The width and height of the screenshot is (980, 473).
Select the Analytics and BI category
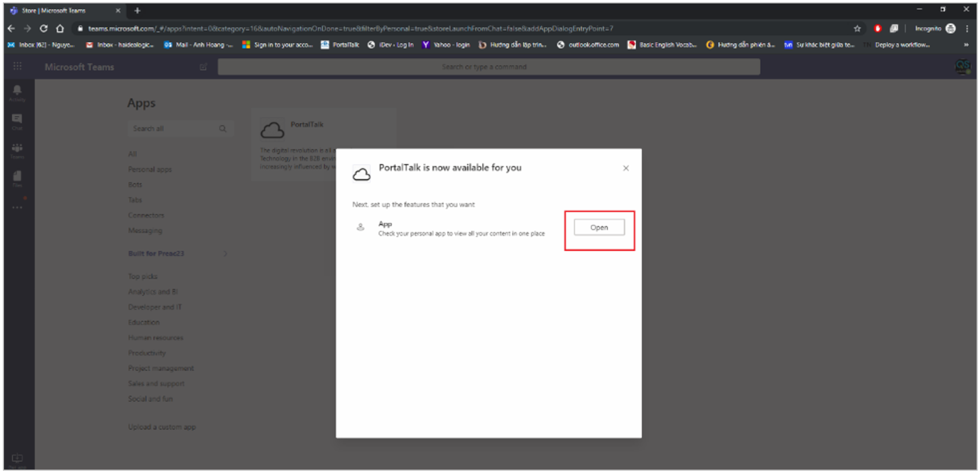tap(153, 292)
